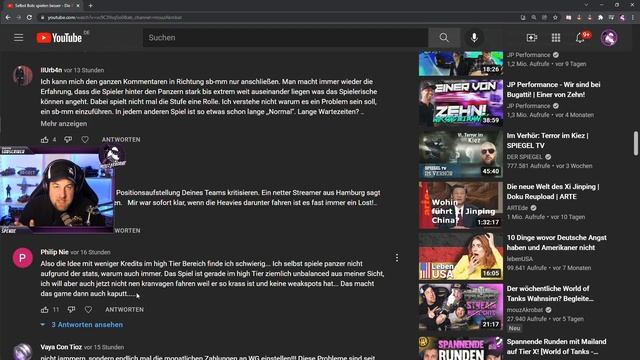Click the browser address bar

(x=278, y=18)
